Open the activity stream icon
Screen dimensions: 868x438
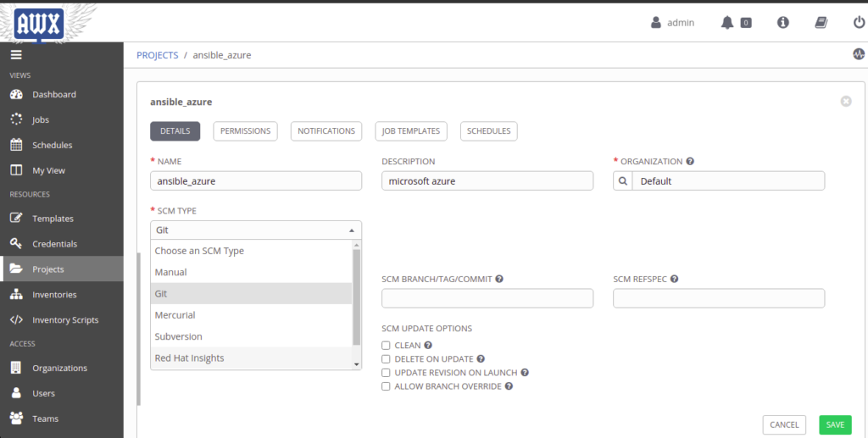tap(859, 54)
